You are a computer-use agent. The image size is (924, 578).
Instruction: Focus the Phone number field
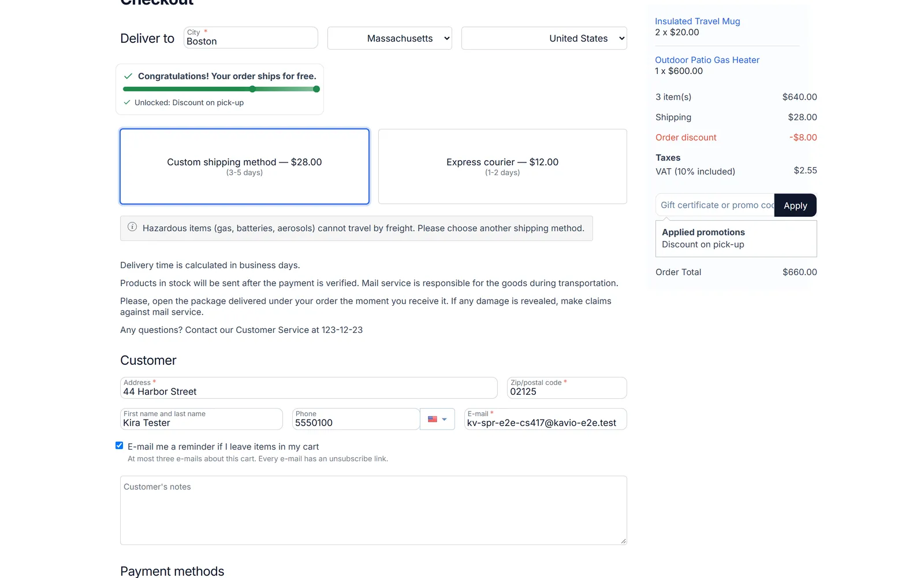pyautogui.click(x=356, y=419)
